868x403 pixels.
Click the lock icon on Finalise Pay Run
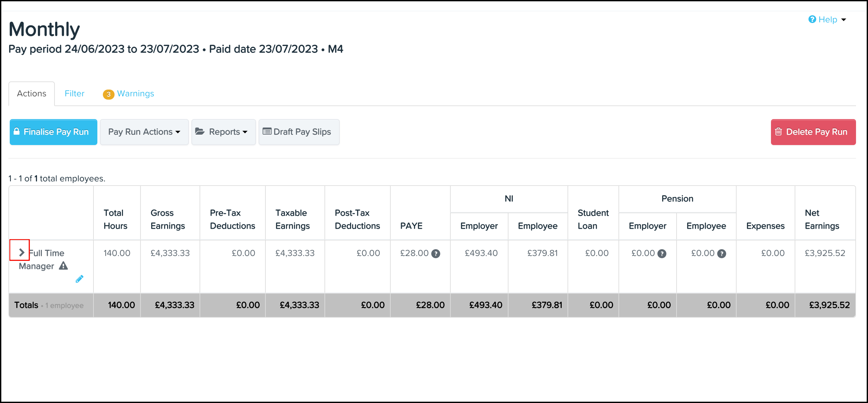16,132
